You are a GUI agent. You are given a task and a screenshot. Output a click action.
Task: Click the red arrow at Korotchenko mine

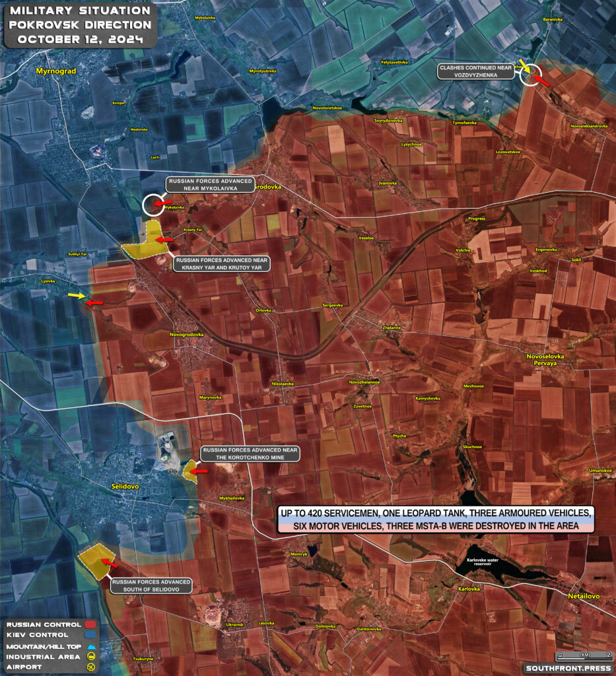tap(201, 471)
